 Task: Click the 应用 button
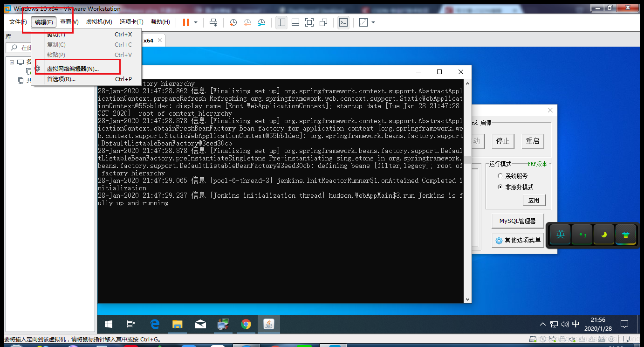pos(534,200)
